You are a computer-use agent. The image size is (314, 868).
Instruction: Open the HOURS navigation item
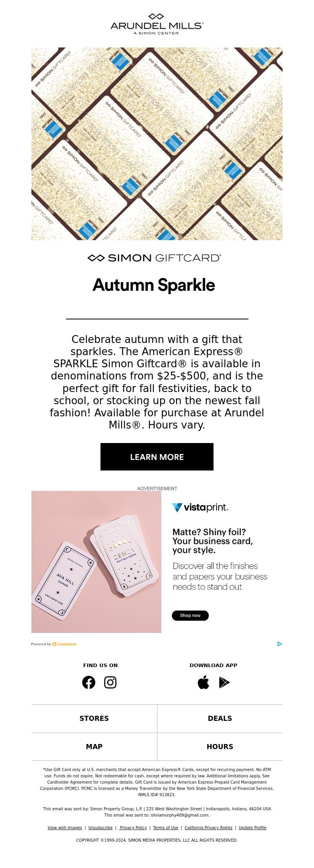tap(220, 747)
